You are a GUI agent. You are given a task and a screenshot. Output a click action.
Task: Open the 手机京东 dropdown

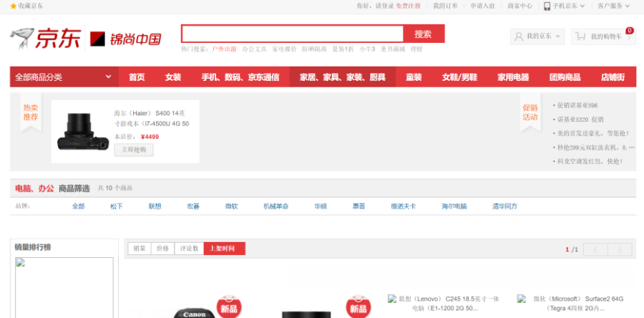coord(565,6)
